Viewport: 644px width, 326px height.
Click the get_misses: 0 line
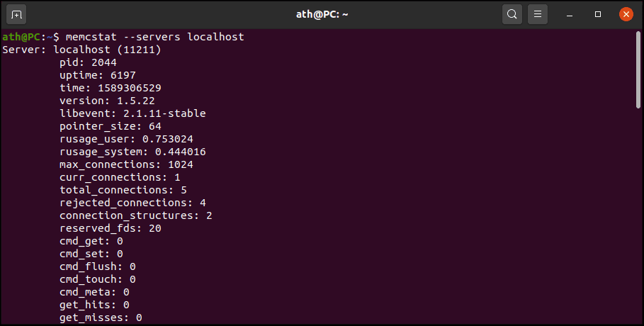pyautogui.click(x=101, y=317)
